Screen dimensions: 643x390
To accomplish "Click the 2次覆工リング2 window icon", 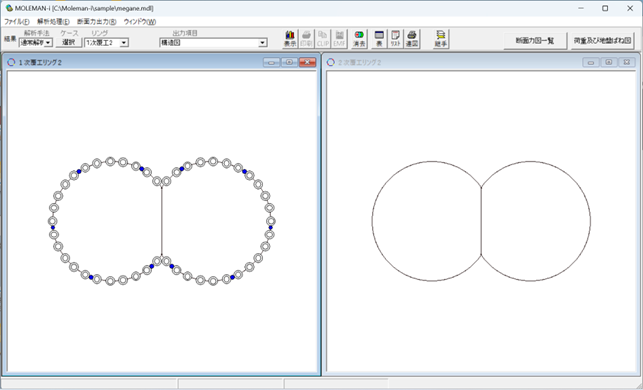I will 331,62.
